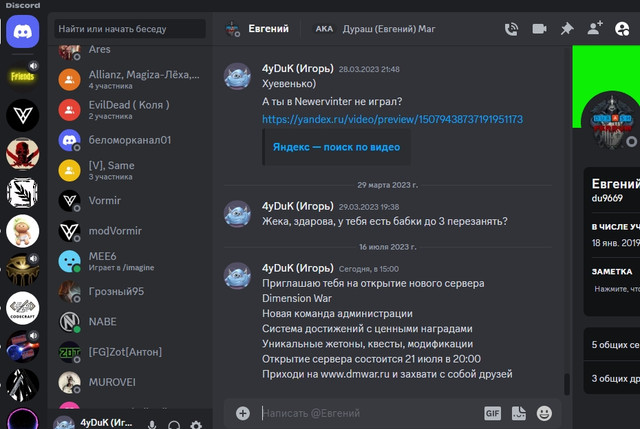Screen dimensions: 640x429
Task: Click the attach file plus button
Action: [242, 413]
